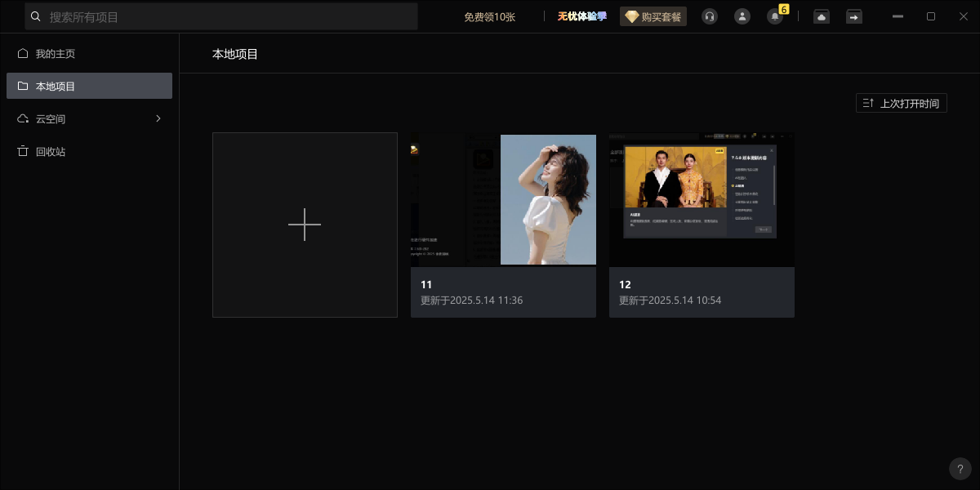Create a new project with the plus tile

click(x=305, y=225)
